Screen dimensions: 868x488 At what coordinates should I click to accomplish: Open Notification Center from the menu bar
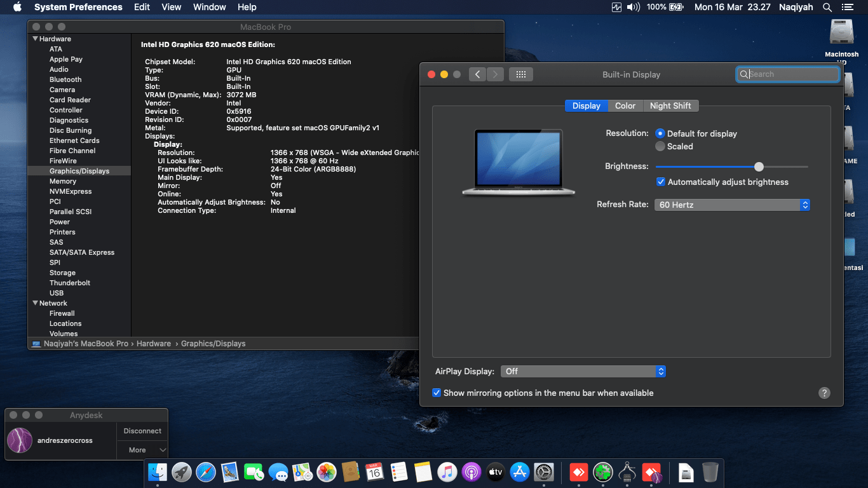click(x=847, y=7)
